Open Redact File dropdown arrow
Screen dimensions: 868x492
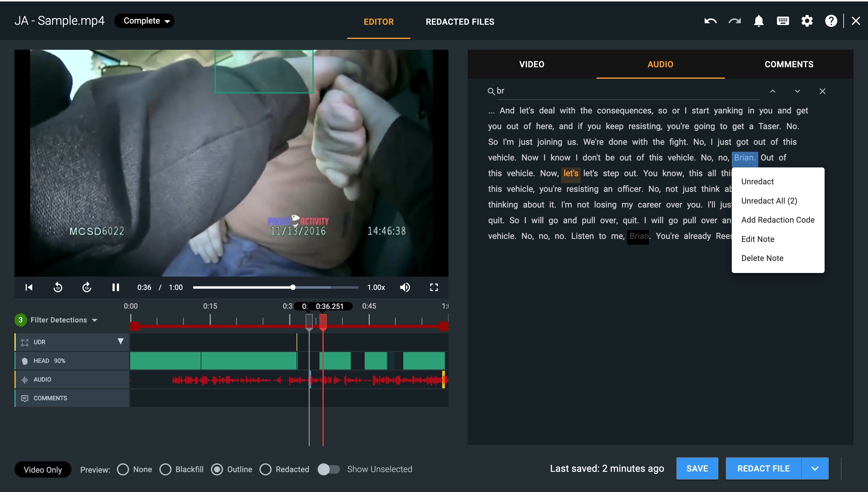point(815,468)
